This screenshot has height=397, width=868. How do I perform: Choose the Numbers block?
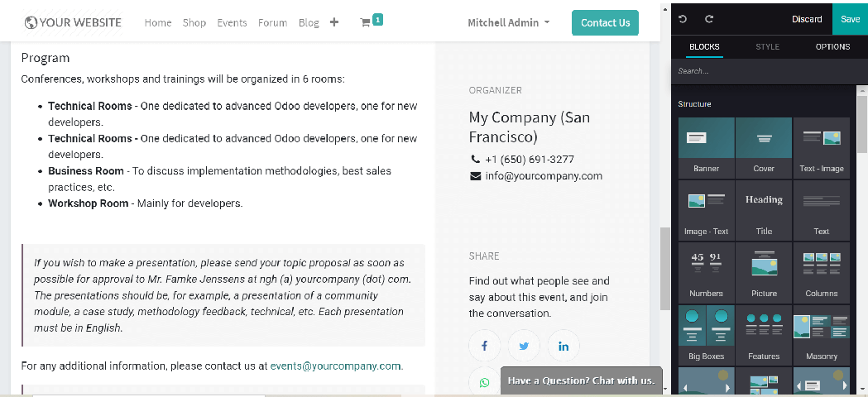pos(707,272)
